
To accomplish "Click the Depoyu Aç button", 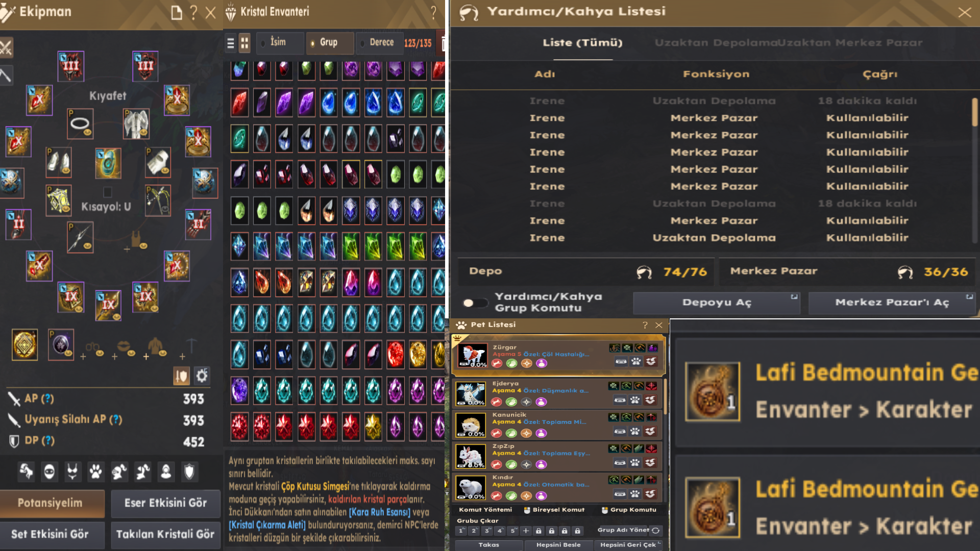I will 717,303.
